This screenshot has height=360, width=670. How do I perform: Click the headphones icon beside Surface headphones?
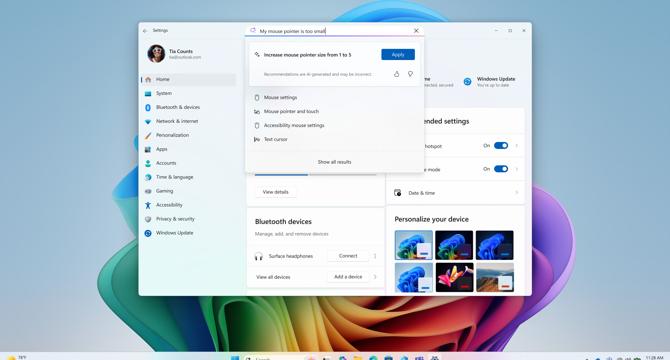pos(259,256)
